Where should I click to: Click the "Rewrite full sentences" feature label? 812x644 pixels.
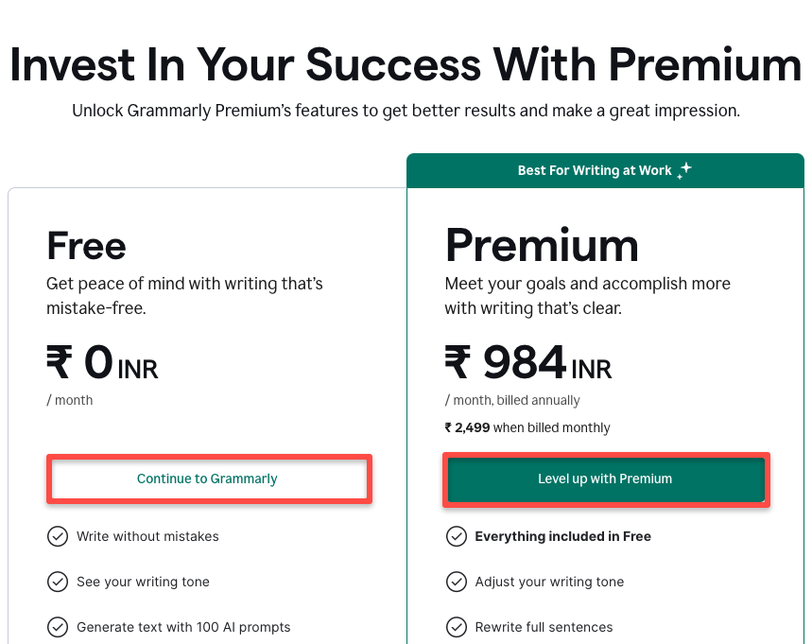(544, 627)
